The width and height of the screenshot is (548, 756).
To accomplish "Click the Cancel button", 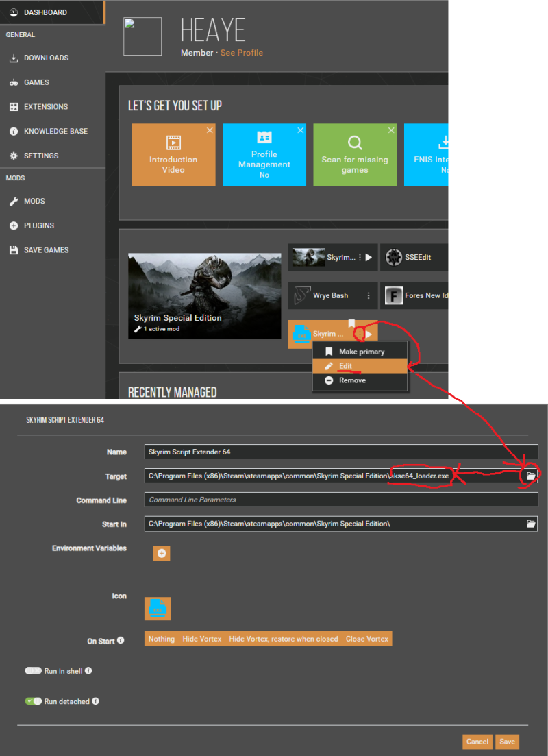I will pos(477,742).
